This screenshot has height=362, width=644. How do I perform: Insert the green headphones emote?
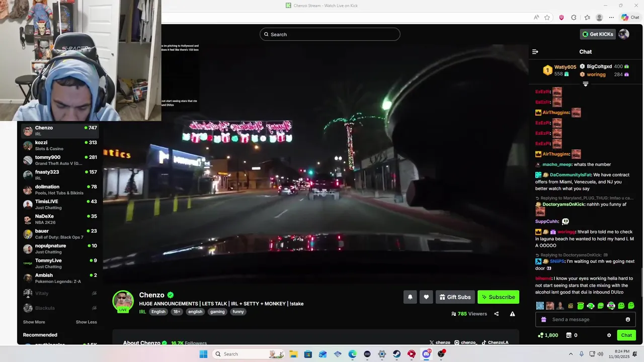591,306
